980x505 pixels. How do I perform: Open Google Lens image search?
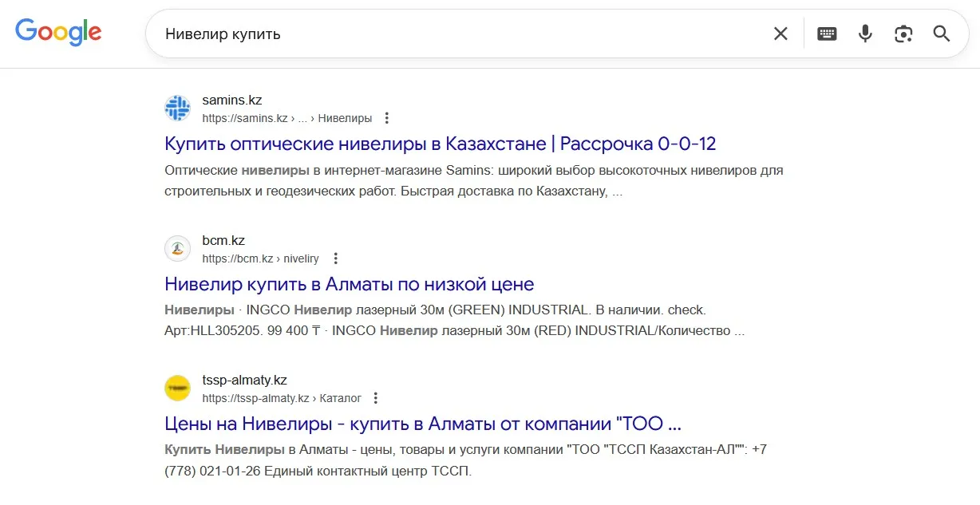(x=903, y=34)
